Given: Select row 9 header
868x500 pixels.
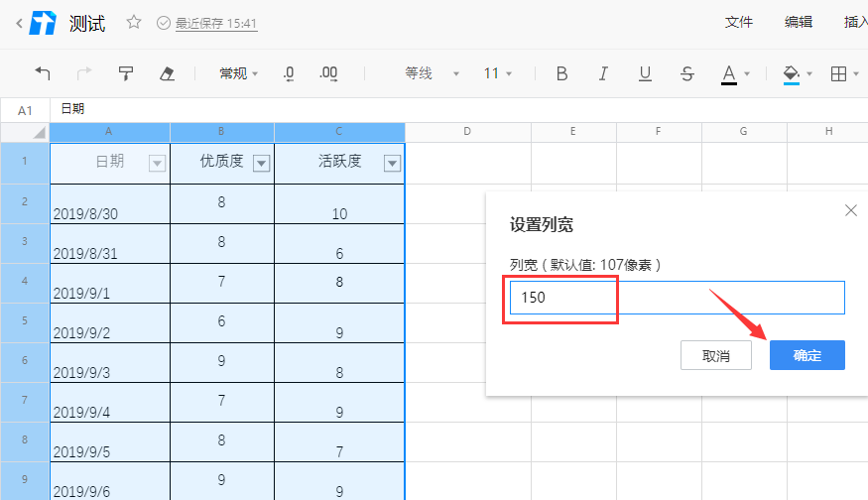Looking at the screenshot, I should (25, 479).
